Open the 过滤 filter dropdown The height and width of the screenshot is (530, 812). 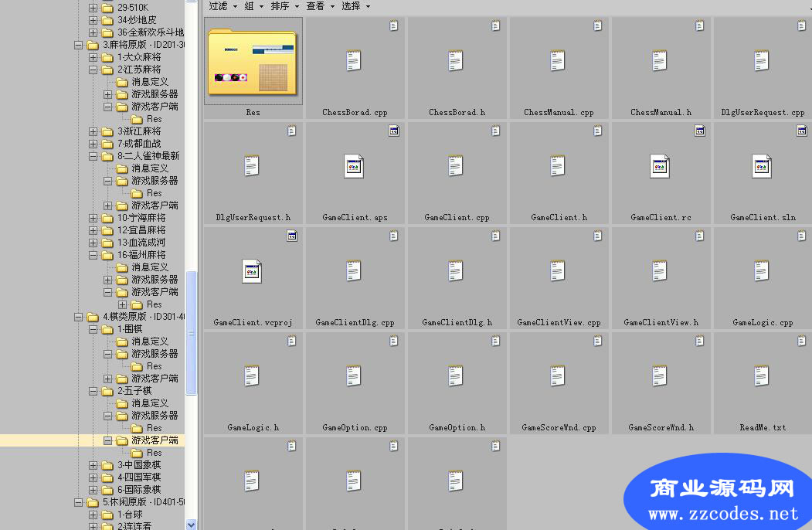click(x=223, y=6)
